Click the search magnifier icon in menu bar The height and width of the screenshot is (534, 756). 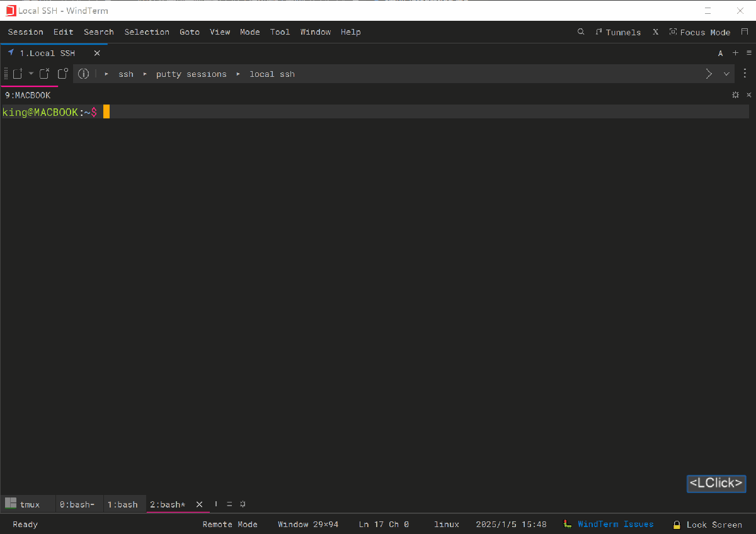tap(581, 31)
